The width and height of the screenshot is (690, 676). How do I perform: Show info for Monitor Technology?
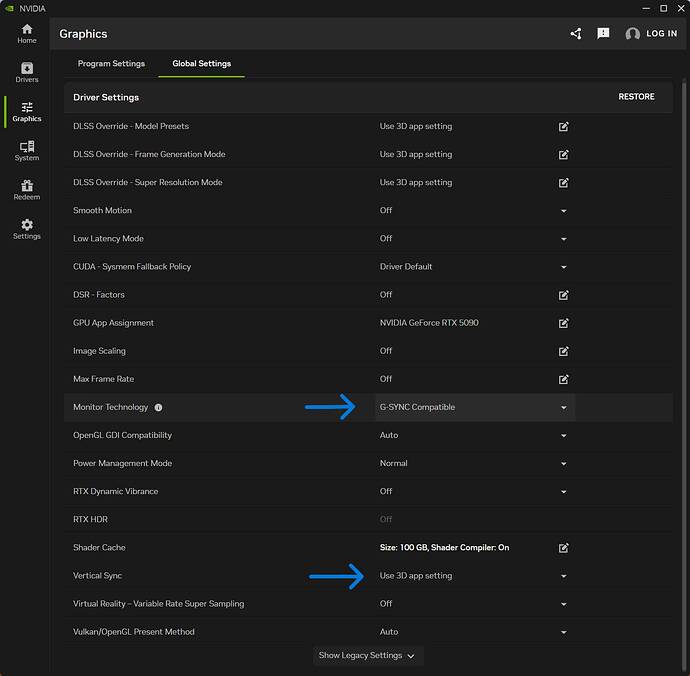pos(158,408)
